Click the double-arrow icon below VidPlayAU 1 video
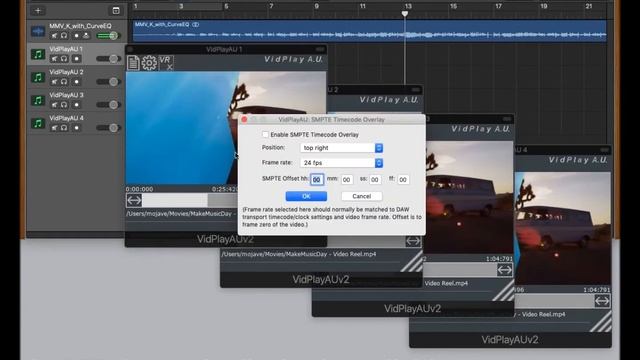Screen dimensions: 640x360 [134, 200]
